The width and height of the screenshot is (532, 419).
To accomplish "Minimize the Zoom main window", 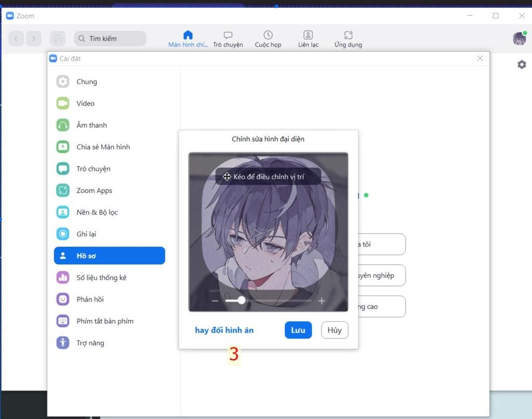I will [470, 16].
